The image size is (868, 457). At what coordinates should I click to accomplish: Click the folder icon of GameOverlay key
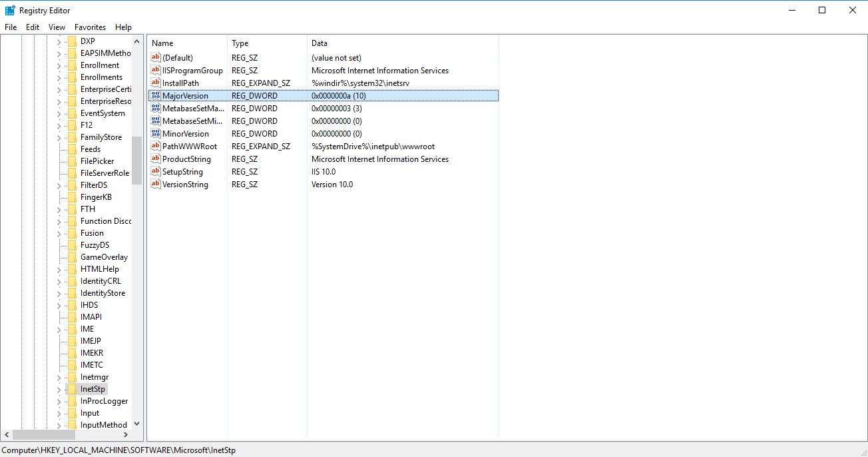pos(72,257)
